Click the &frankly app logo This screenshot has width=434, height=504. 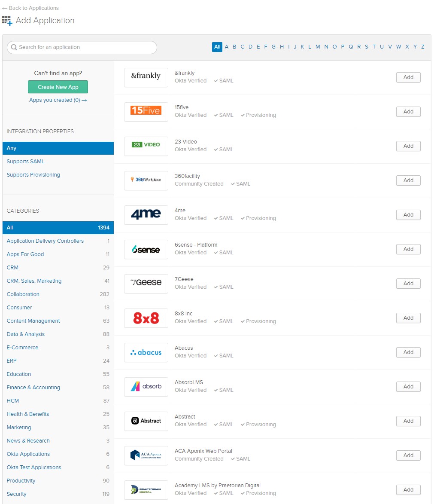point(146,77)
